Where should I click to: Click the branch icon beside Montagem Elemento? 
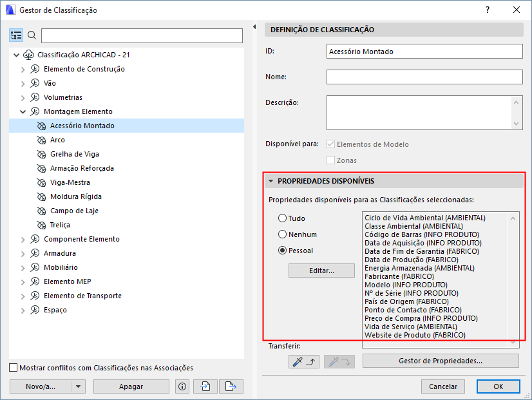35,111
